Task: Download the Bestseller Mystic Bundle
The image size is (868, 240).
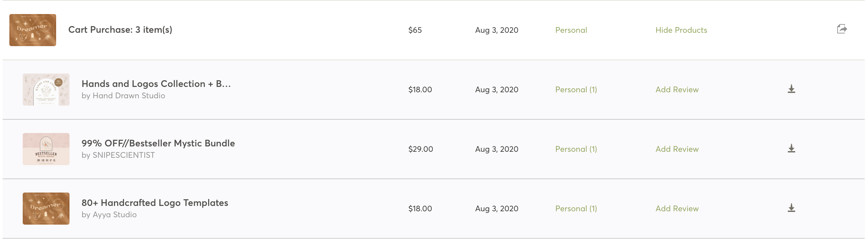Action: tap(791, 149)
